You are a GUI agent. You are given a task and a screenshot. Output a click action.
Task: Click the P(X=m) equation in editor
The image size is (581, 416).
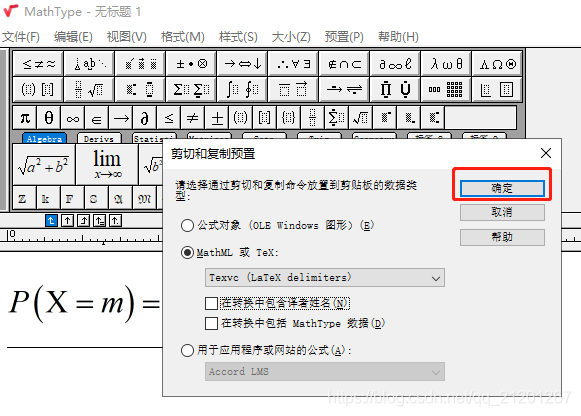click(84, 304)
